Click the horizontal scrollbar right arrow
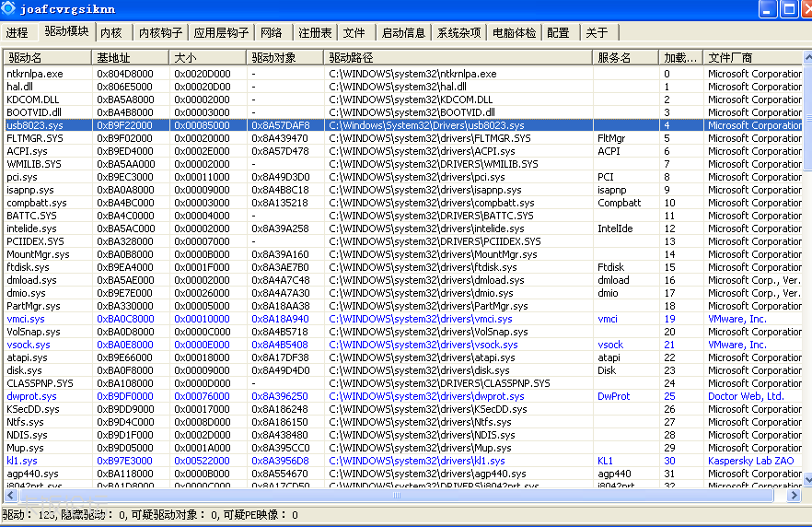This screenshot has width=812, height=527. click(x=794, y=496)
